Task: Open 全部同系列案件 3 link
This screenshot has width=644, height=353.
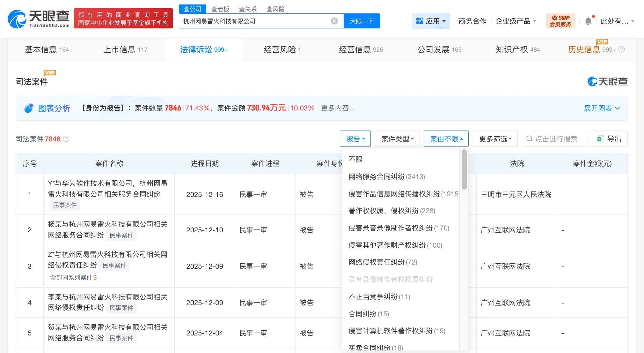Action: [x=73, y=277]
